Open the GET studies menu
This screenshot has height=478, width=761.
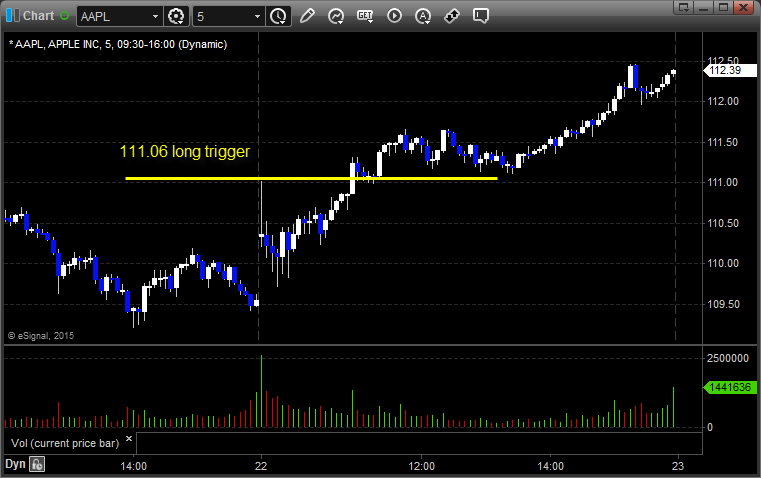(x=364, y=16)
